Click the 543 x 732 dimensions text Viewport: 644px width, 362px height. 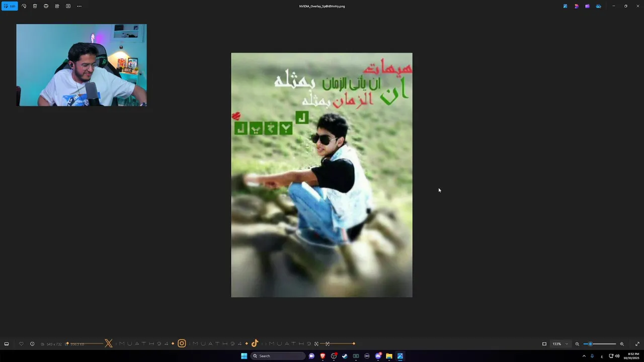(54, 344)
